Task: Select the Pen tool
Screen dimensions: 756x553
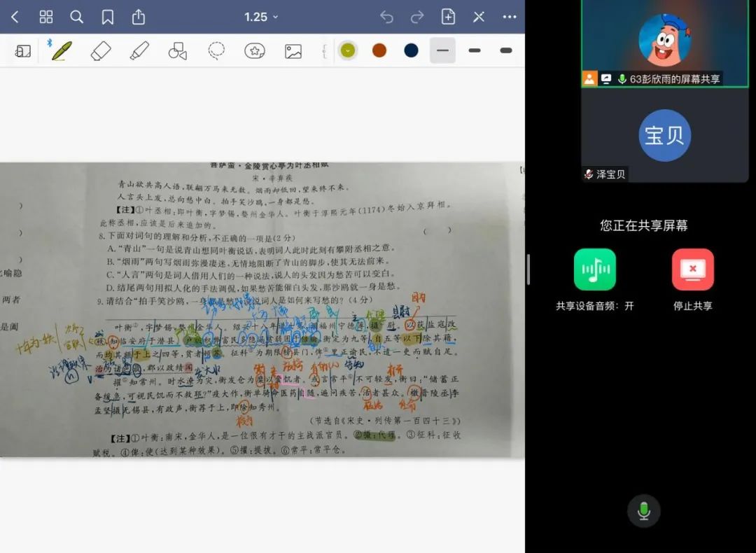Action: point(62,50)
